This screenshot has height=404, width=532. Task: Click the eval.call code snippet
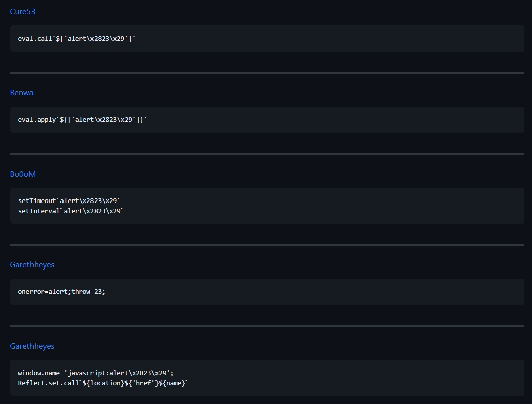(x=77, y=39)
